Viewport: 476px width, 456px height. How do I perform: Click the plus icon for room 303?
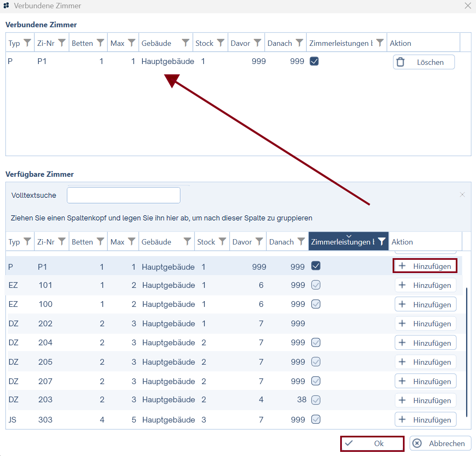(402, 420)
